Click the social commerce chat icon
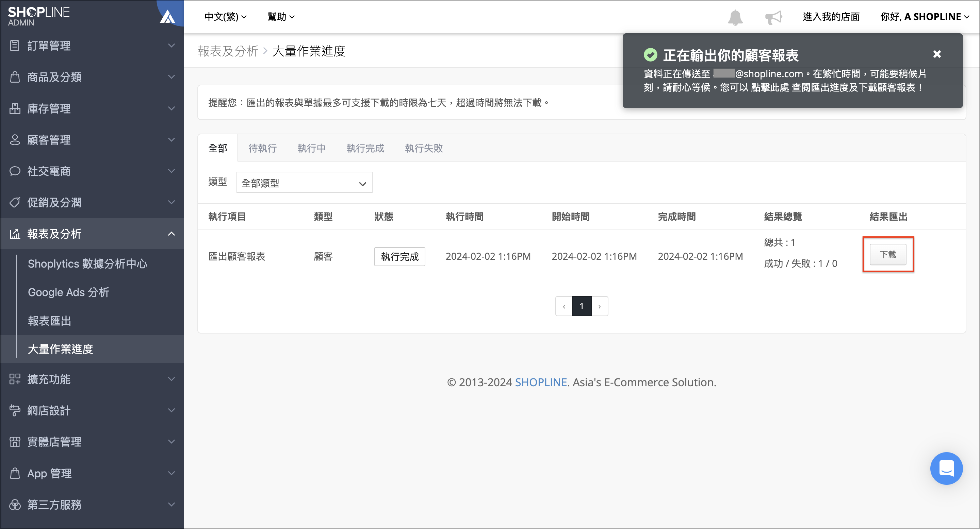The width and height of the screenshot is (980, 529). pyautogui.click(x=15, y=171)
